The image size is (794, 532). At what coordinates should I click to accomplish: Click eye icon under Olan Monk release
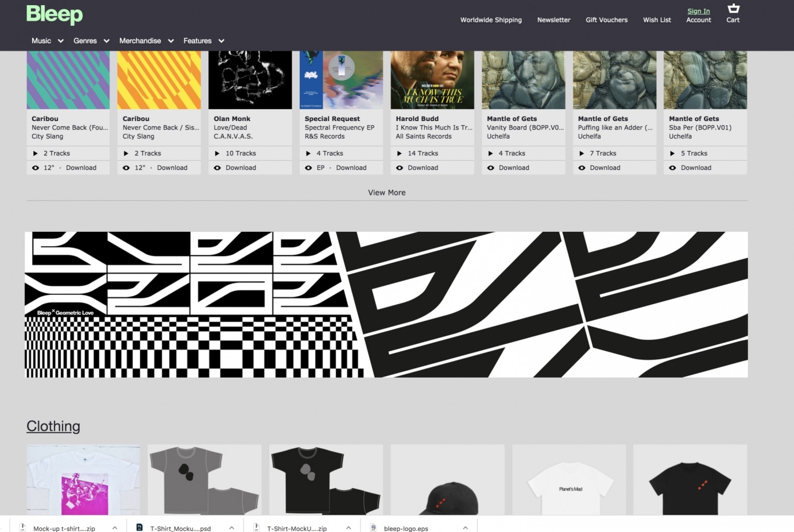[x=217, y=168]
